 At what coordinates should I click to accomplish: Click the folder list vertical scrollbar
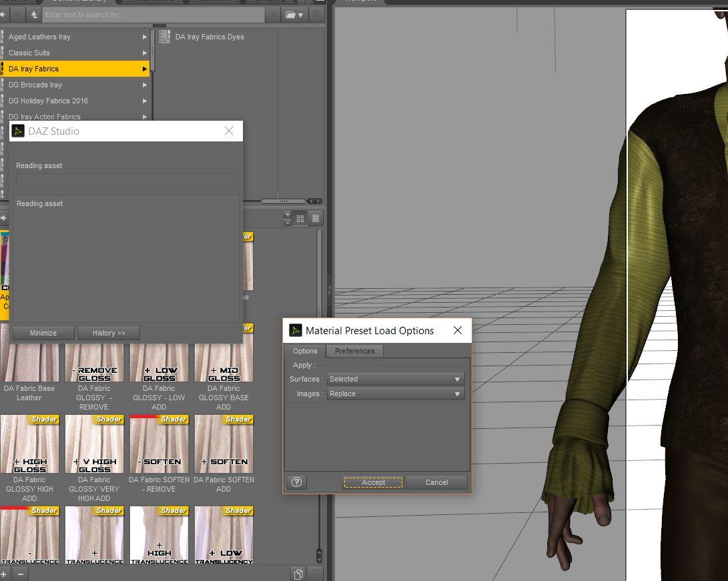point(152,51)
